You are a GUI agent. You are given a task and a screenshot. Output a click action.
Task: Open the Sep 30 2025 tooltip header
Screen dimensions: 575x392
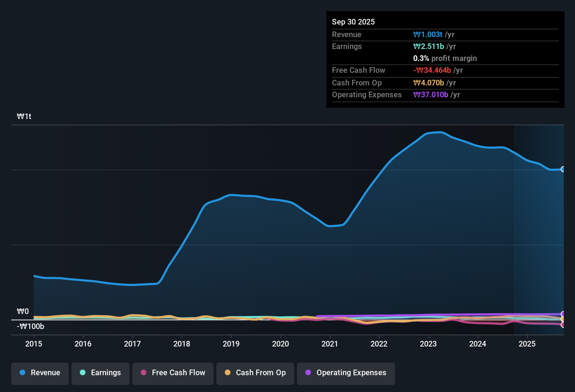(x=353, y=22)
